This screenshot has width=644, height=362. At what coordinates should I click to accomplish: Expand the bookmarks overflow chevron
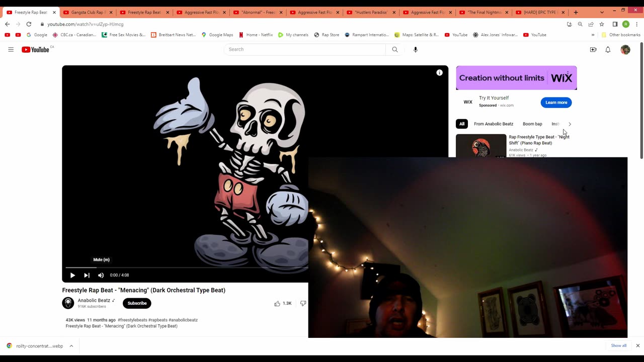click(593, 35)
